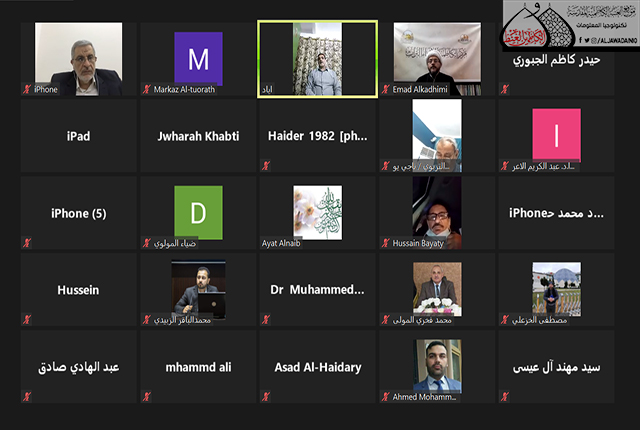Click the mute icon on Haider 1982 tile
Screen dimensions: 640x430
[266, 166]
